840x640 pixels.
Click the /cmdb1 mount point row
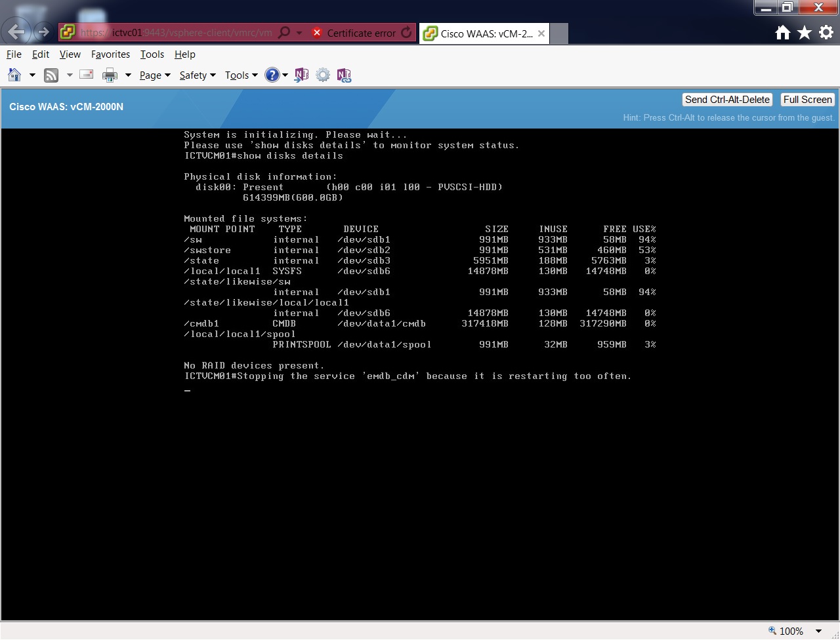[x=420, y=324]
